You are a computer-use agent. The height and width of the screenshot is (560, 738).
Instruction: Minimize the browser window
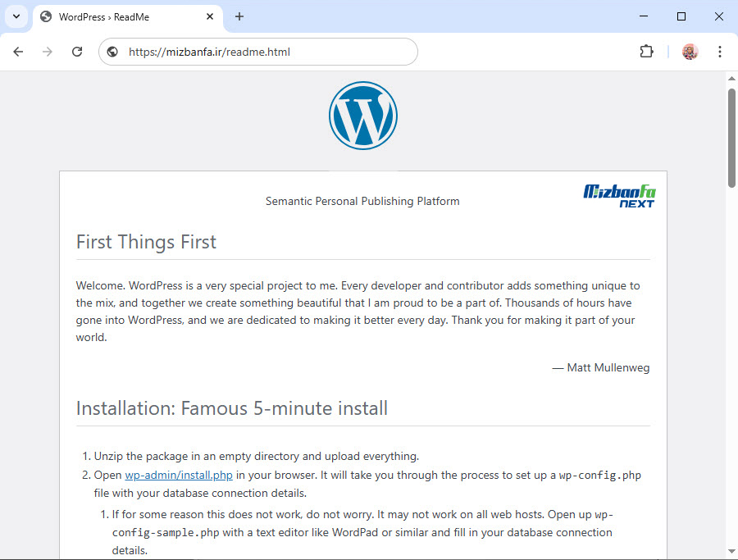(x=644, y=16)
